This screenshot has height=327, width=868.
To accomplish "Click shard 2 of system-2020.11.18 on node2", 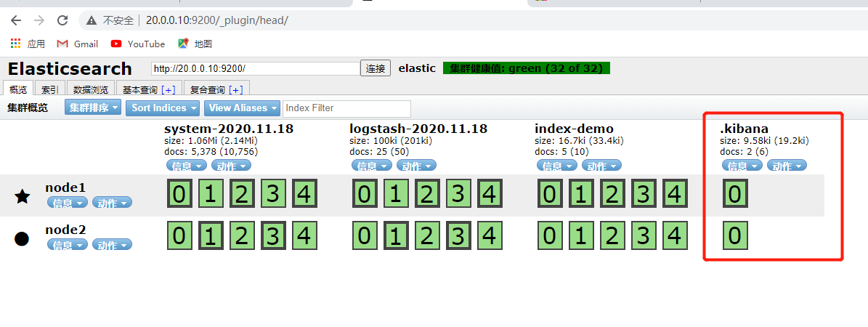I will (x=241, y=235).
